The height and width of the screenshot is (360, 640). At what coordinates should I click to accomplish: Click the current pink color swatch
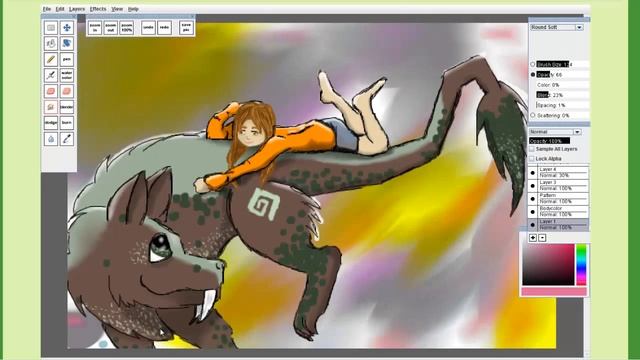tap(554, 291)
